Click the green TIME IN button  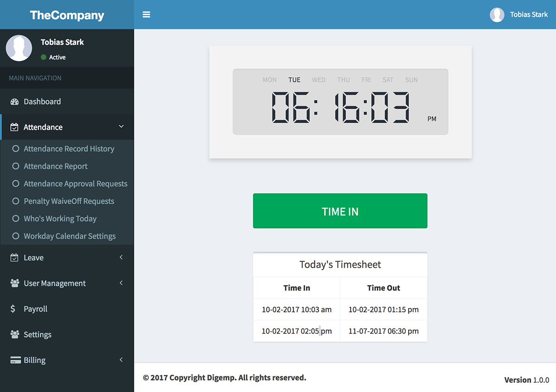(340, 211)
